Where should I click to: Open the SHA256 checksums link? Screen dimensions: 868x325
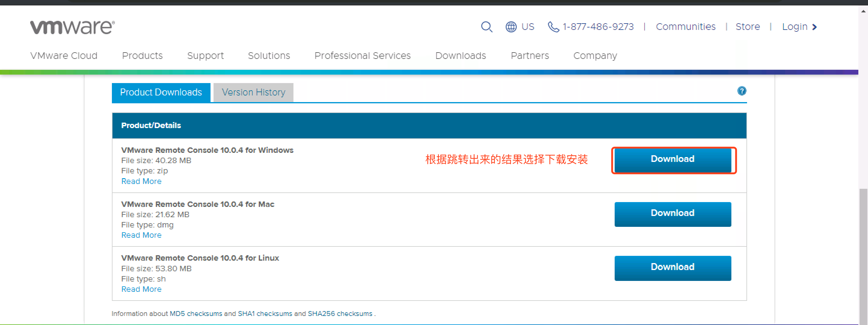click(x=340, y=314)
